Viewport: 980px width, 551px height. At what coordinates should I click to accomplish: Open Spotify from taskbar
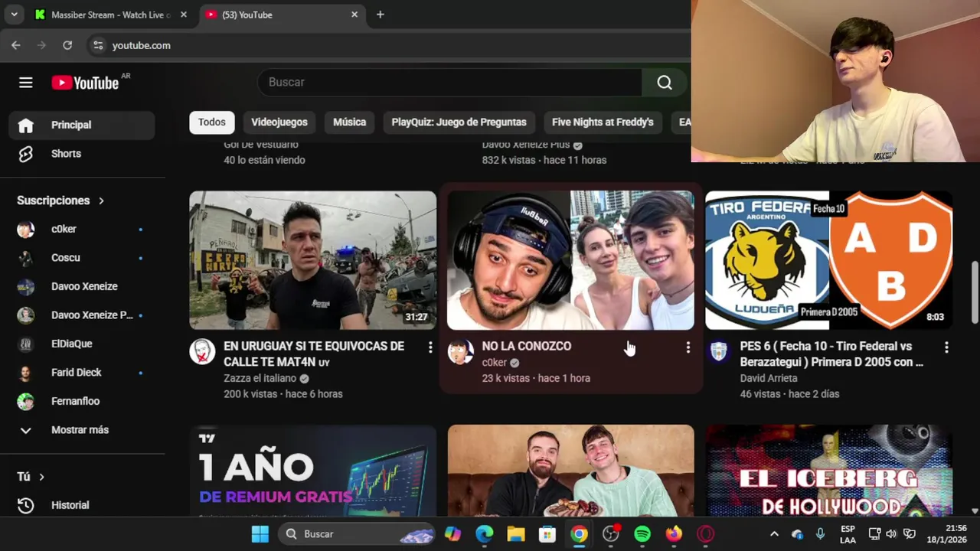[642, 534]
